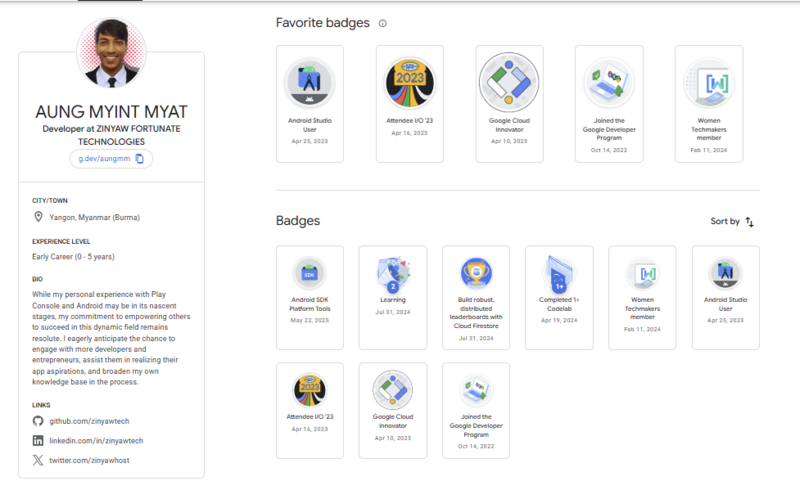Viewport: 800px width, 481px height.
Task: Click the LINKS label
Action: tap(41, 405)
